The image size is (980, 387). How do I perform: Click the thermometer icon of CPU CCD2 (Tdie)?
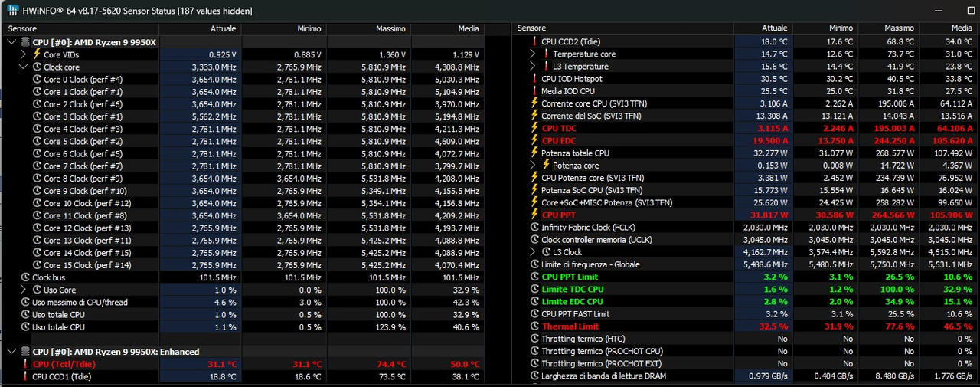click(534, 41)
